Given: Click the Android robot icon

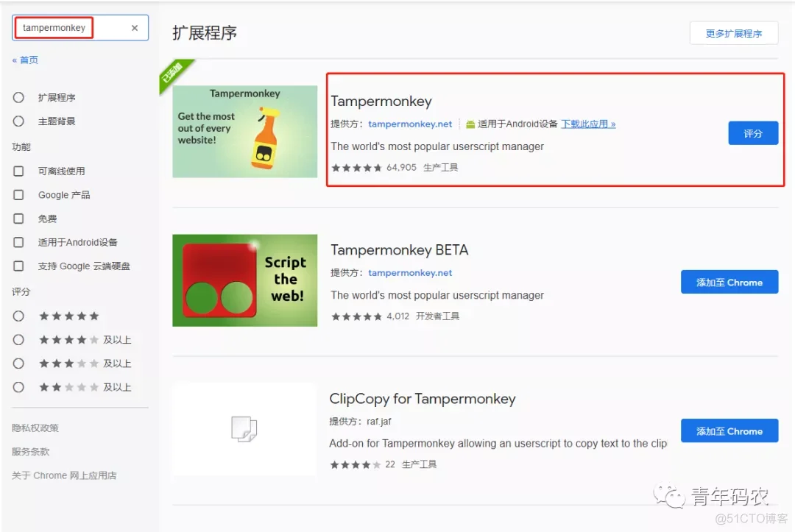Looking at the screenshot, I should [x=470, y=124].
